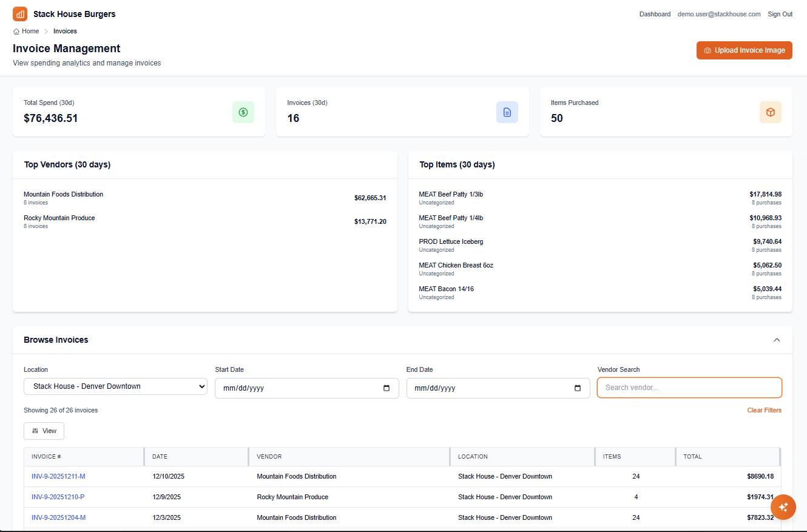This screenshot has height=532, width=807.
Task: Click the Stack House Burgers logo icon
Action: 20,14
